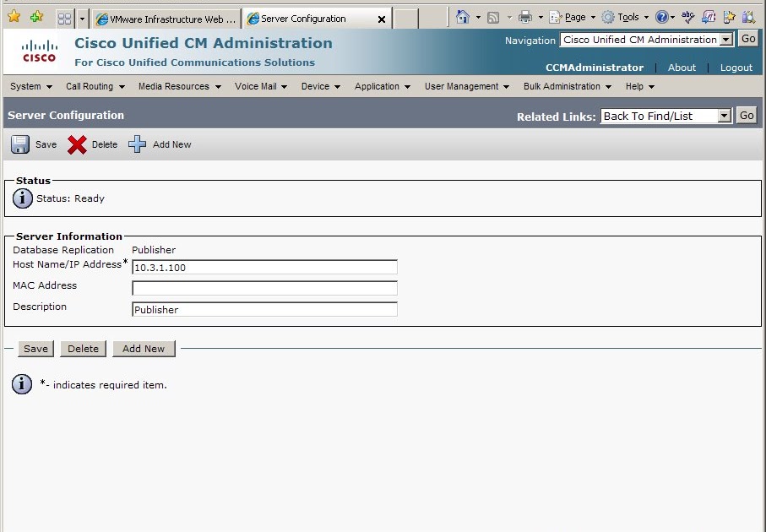
Task: Click the Host Name/IP Address field
Action: coord(264,267)
